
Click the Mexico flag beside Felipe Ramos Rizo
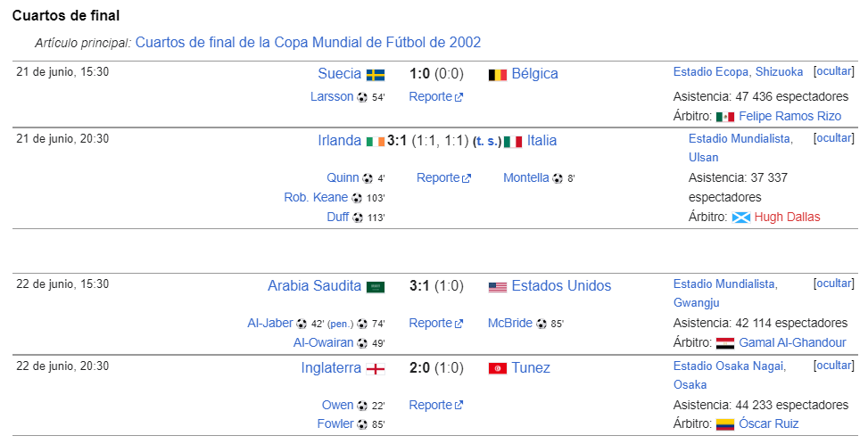(725, 117)
